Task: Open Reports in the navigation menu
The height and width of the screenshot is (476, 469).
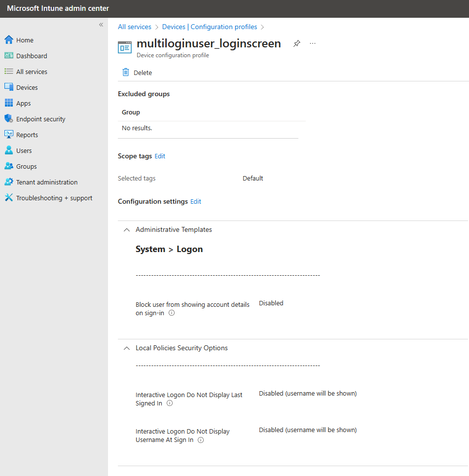Action: (x=27, y=135)
